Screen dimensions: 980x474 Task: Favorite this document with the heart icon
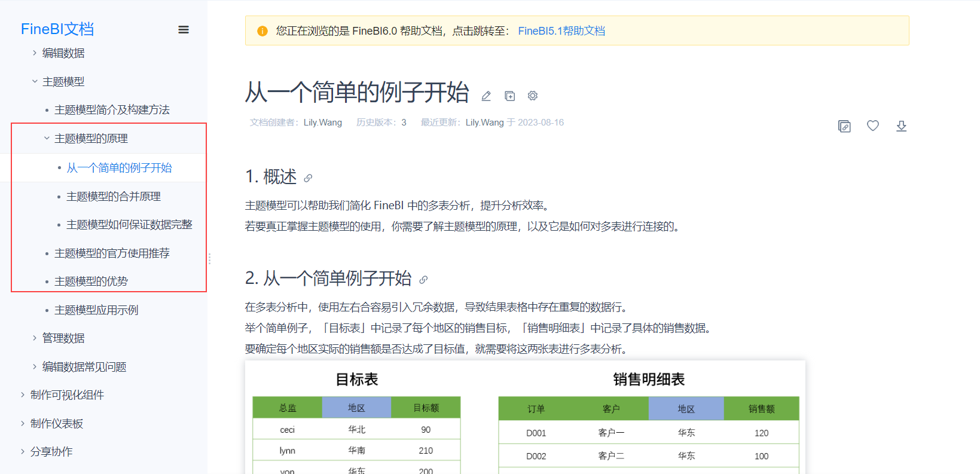coord(873,126)
